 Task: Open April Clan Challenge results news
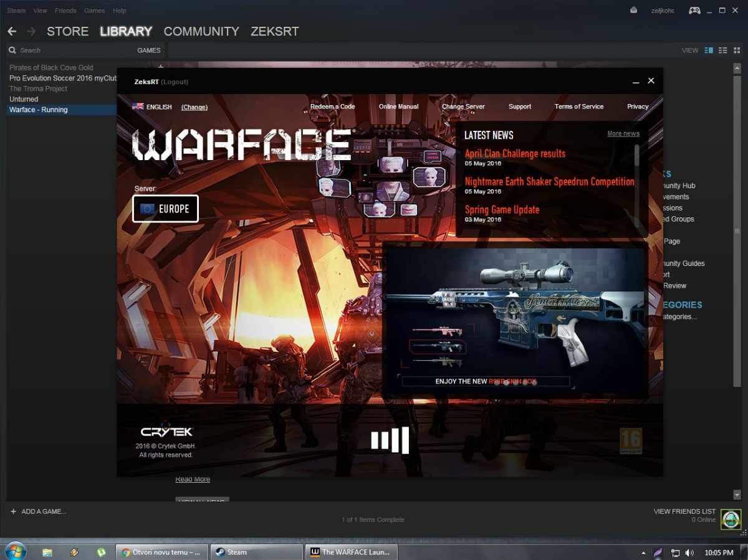click(x=515, y=154)
